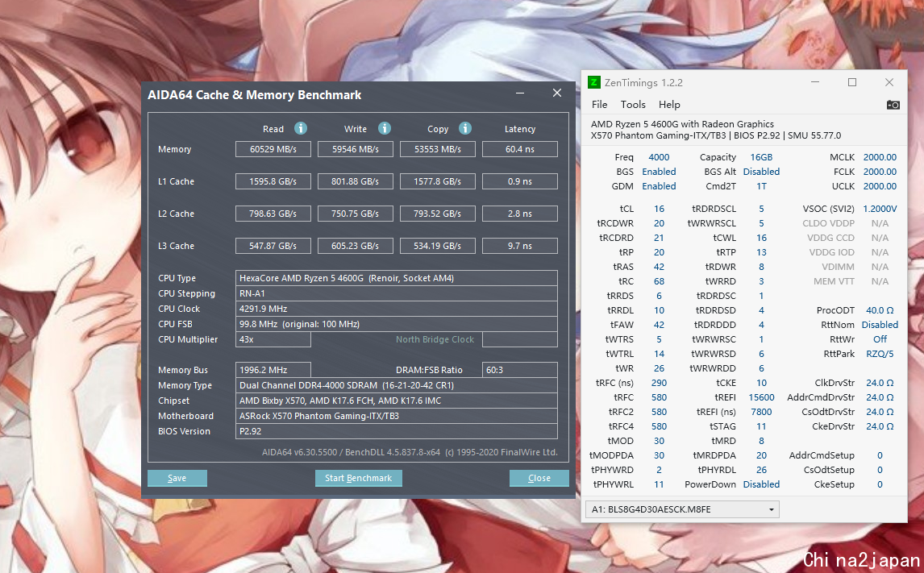The width and height of the screenshot is (924, 573).
Task: Click the Chipset AMD Bixby X570 field
Action: click(x=397, y=401)
